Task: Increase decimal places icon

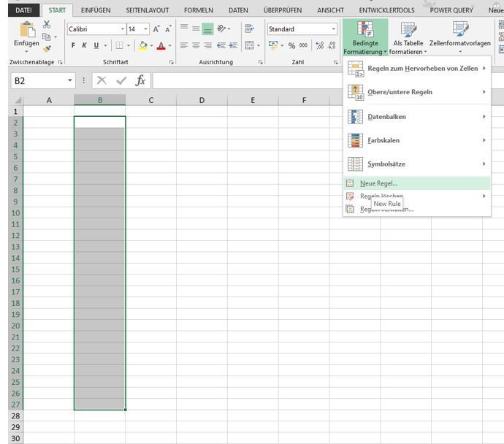Action: [319, 45]
